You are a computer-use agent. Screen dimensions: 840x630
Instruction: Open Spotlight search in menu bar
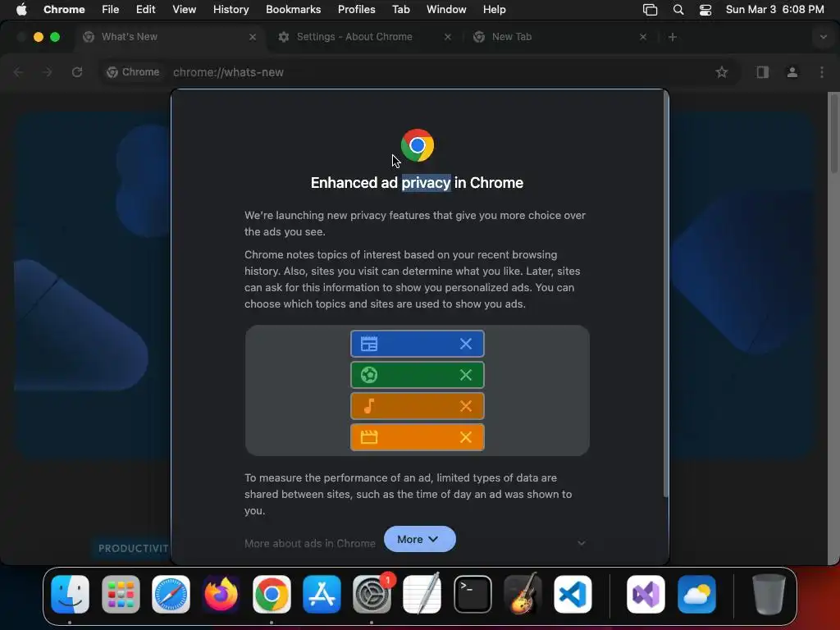pos(678,10)
